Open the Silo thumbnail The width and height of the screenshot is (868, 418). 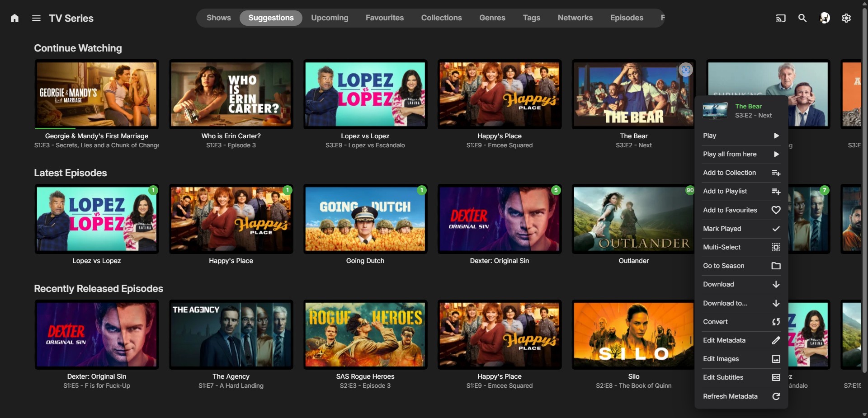[634, 334]
